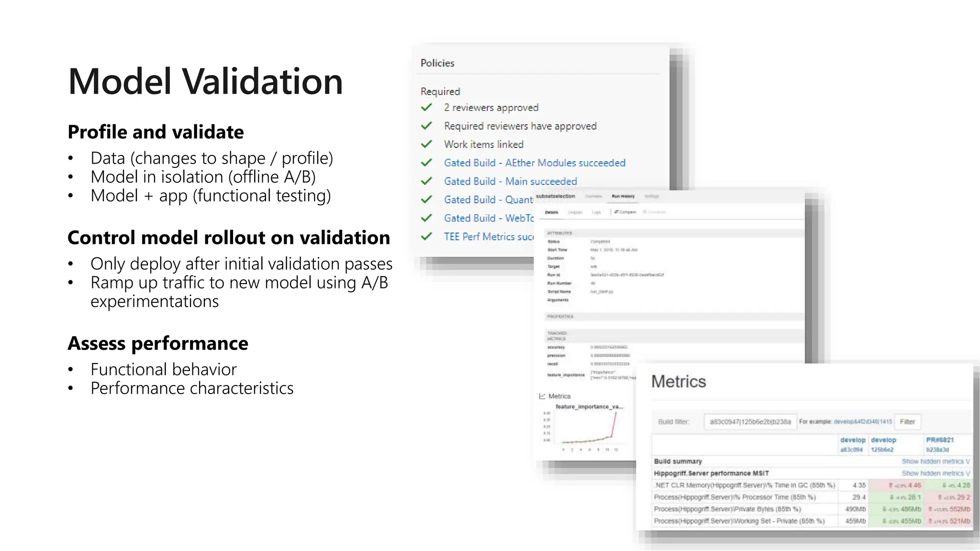Image resolution: width=980 pixels, height=551 pixels.
Task: Open 'Gated Build - Main succeeded' link
Action: coord(510,181)
